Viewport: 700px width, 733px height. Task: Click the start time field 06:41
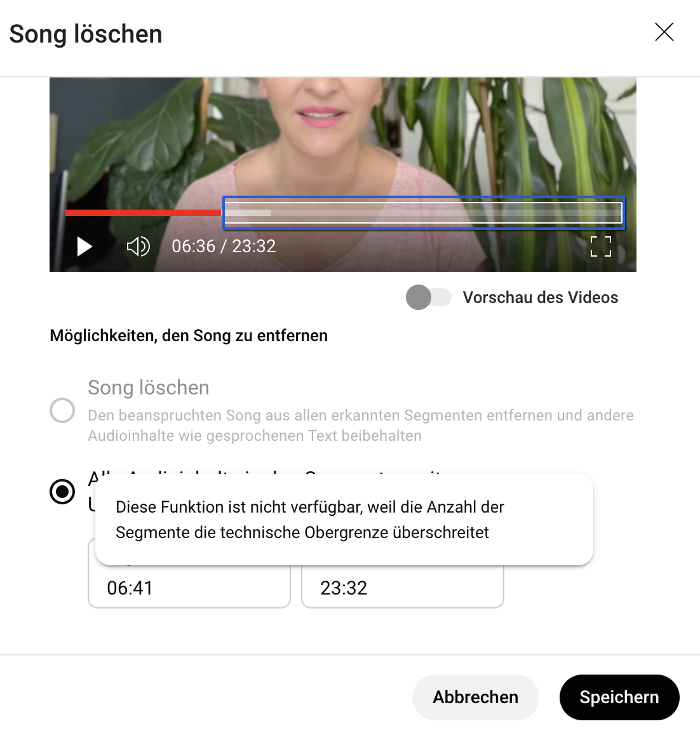click(189, 587)
